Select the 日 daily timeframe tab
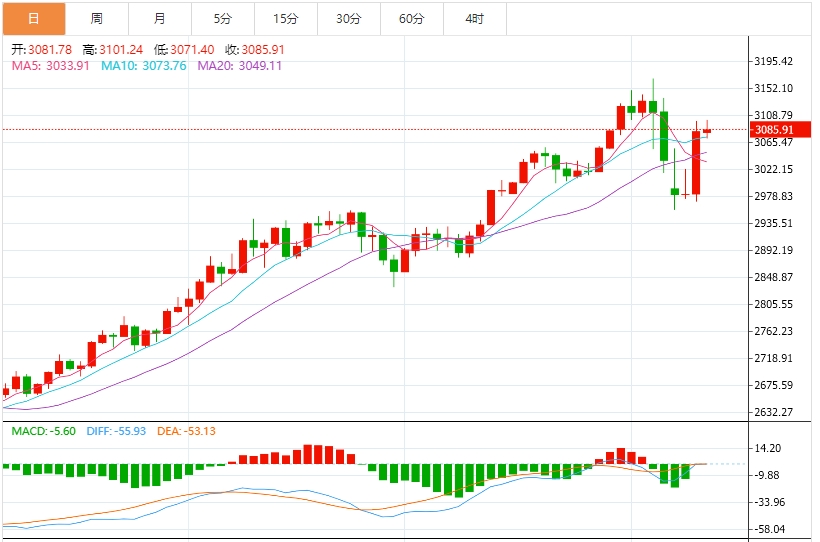 point(34,19)
